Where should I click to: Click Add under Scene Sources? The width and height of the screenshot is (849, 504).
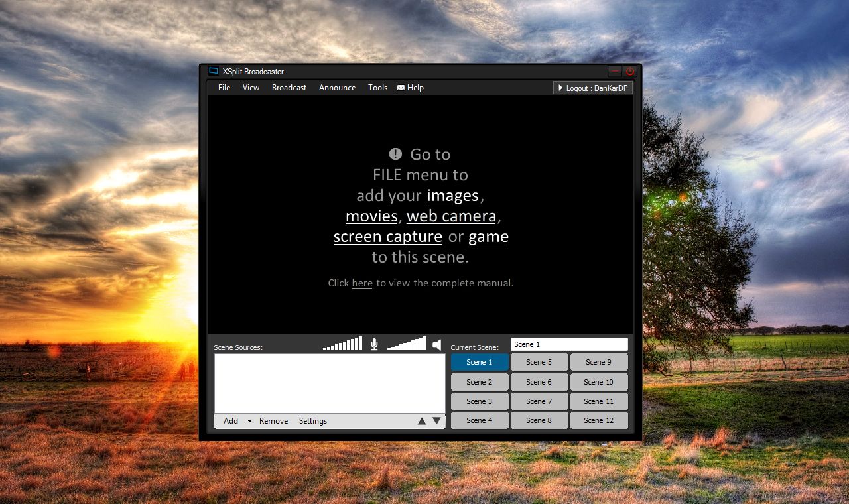point(231,421)
